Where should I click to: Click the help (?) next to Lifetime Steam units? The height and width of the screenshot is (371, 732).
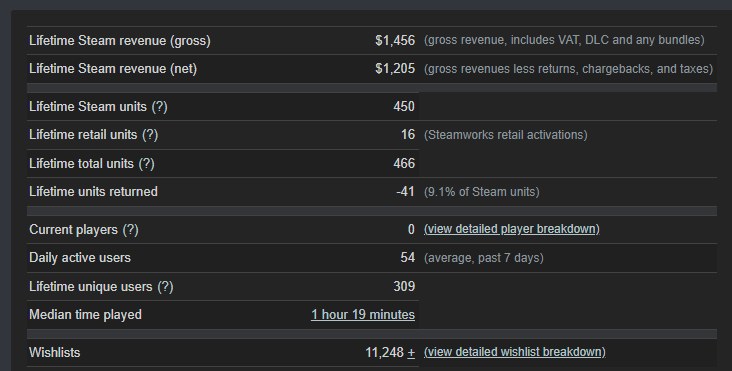159,106
